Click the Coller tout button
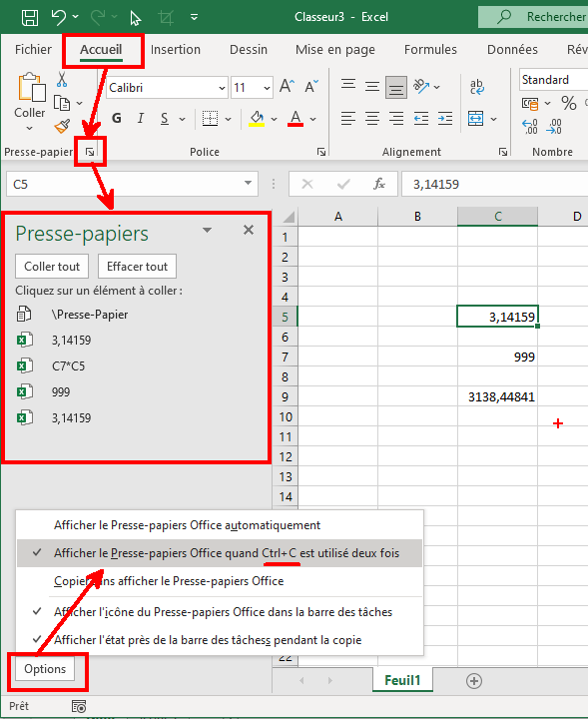The height and width of the screenshot is (719, 588). (x=52, y=267)
